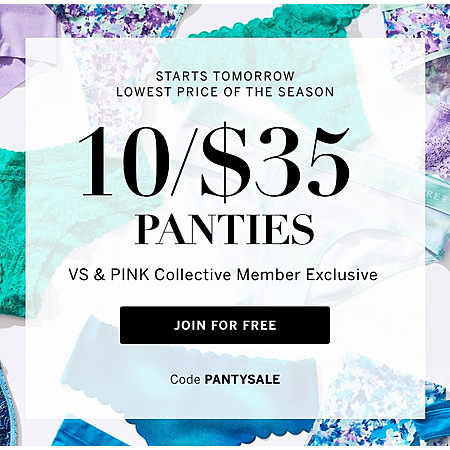The height and width of the screenshot is (450, 450).
Task: Click LOWEST PRICE OF THE SEASON text
Action: (x=225, y=92)
